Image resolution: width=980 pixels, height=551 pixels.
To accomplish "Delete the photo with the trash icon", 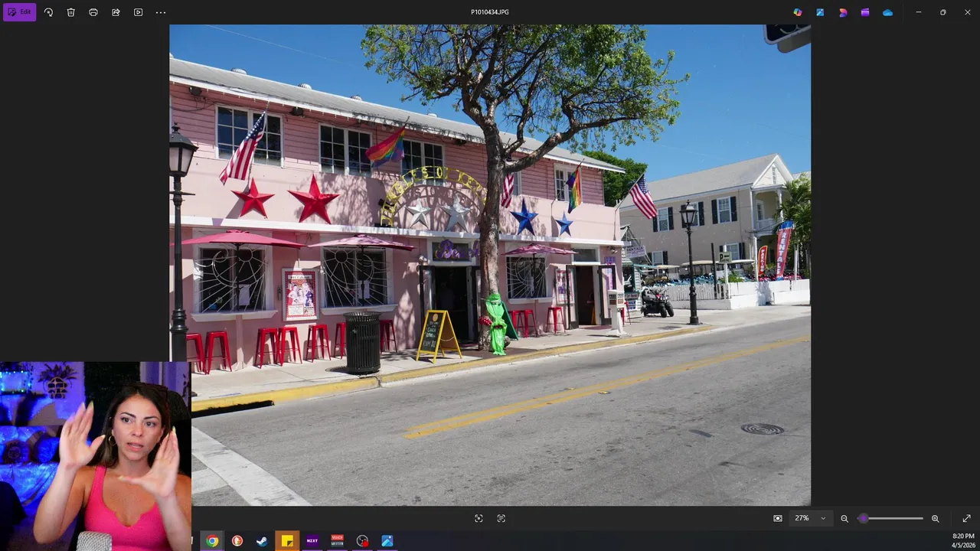I will [70, 12].
